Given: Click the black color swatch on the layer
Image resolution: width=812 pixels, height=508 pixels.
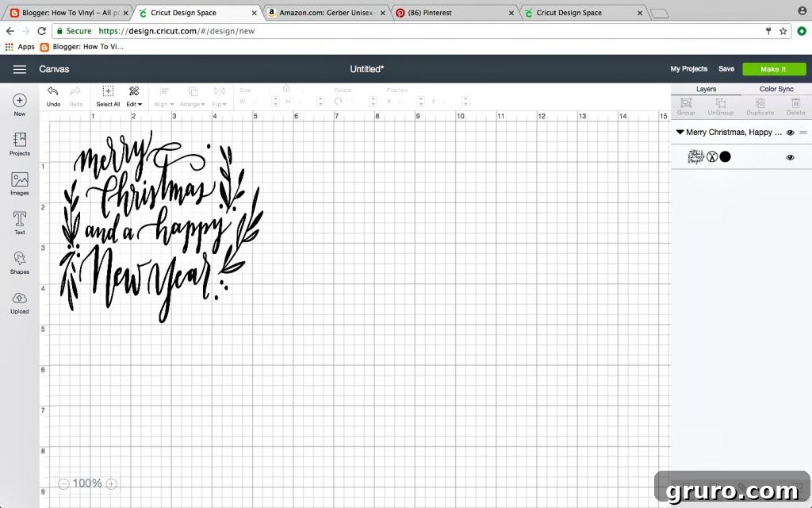Looking at the screenshot, I should 725,156.
